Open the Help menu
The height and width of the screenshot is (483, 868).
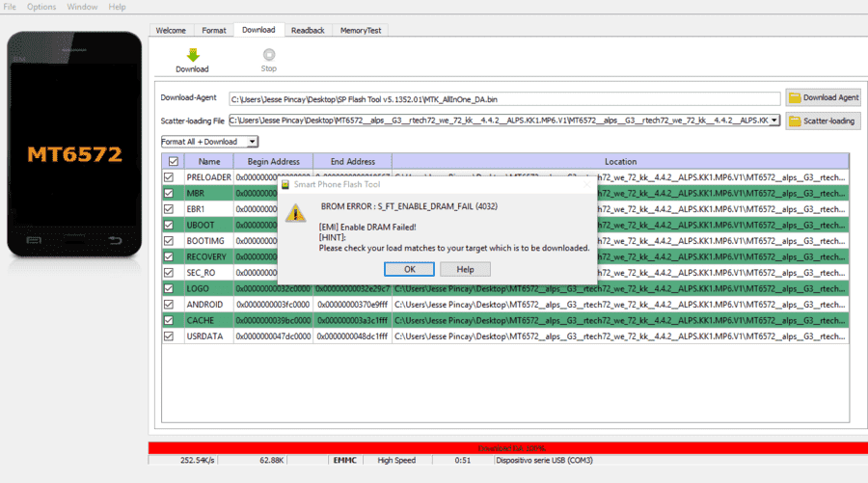117,7
